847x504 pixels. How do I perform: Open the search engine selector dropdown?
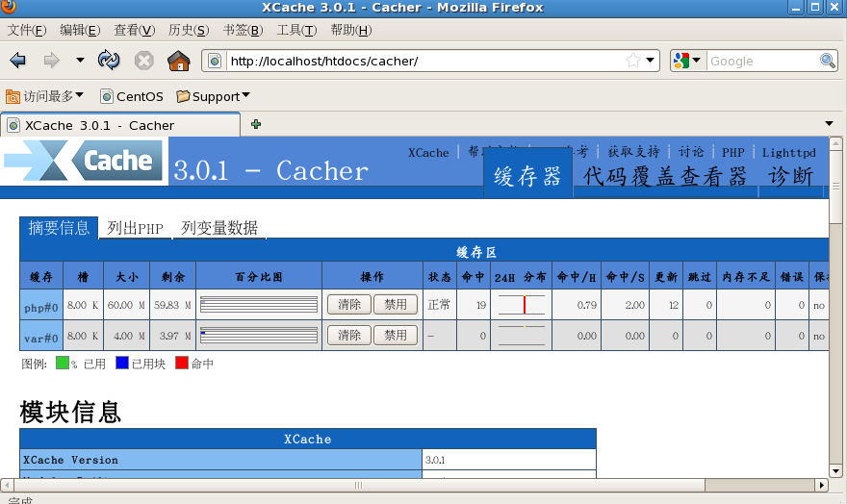687,61
